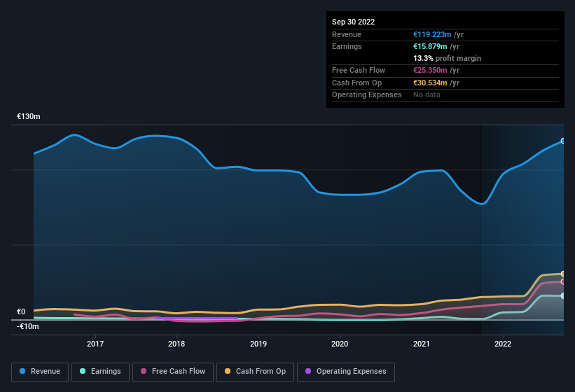The width and height of the screenshot is (575, 392).
Task: Click the Free Cash Flow end data point
Action: point(563,281)
